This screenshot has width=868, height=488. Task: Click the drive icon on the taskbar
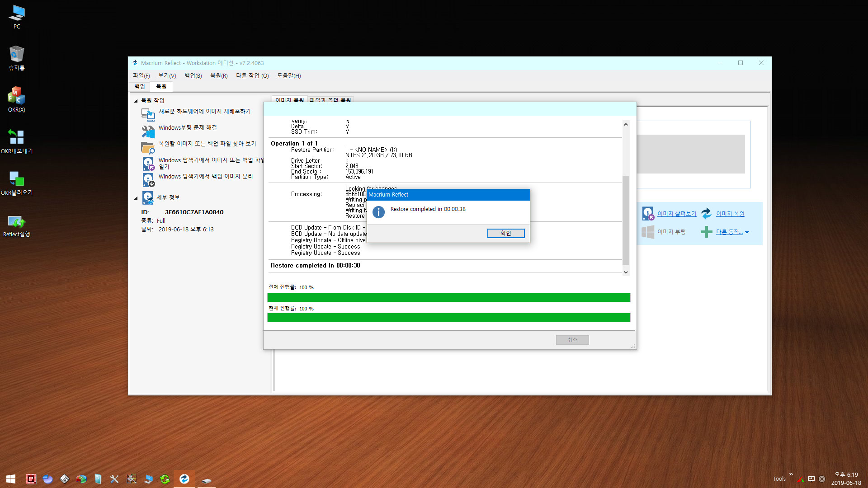click(206, 480)
